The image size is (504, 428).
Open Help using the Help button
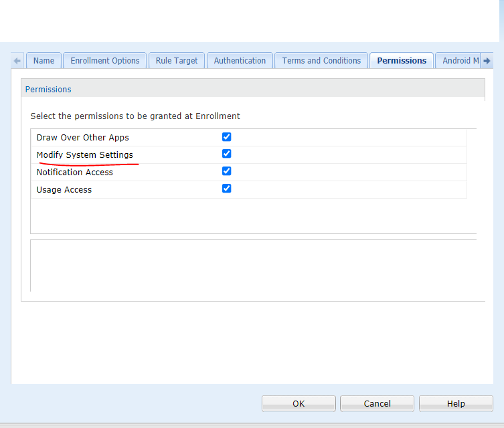coord(456,403)
